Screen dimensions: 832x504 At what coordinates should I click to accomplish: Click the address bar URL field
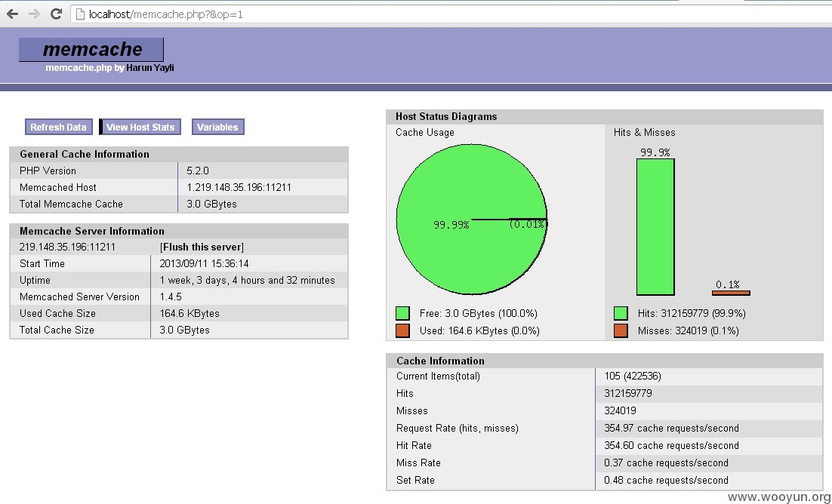coord(451,14)
